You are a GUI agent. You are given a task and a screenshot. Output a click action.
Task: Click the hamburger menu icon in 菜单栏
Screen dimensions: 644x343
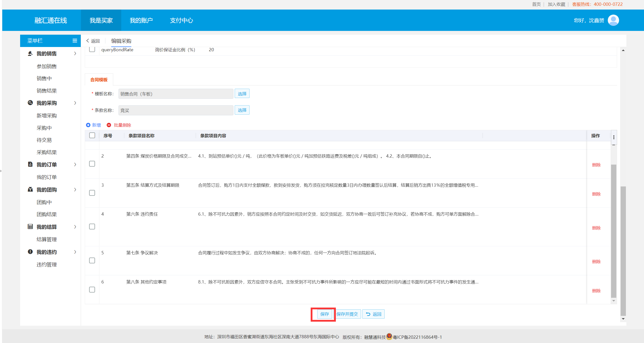[x=75, y=41]
